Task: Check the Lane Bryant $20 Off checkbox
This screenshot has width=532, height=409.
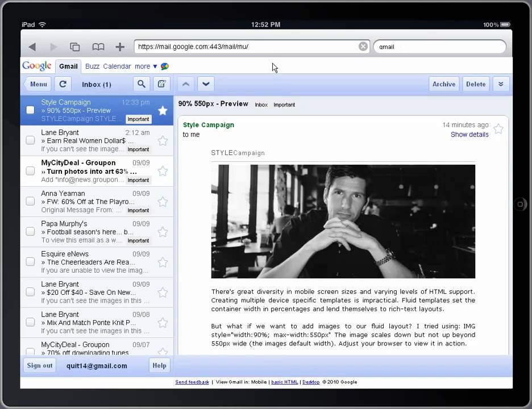Action: tap(30, 291)
